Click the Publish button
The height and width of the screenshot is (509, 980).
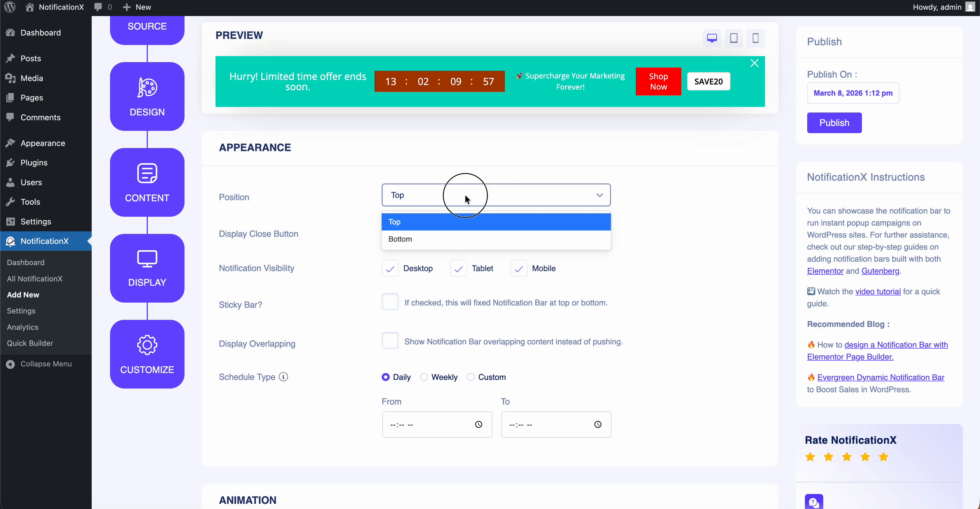pos(834,123)
